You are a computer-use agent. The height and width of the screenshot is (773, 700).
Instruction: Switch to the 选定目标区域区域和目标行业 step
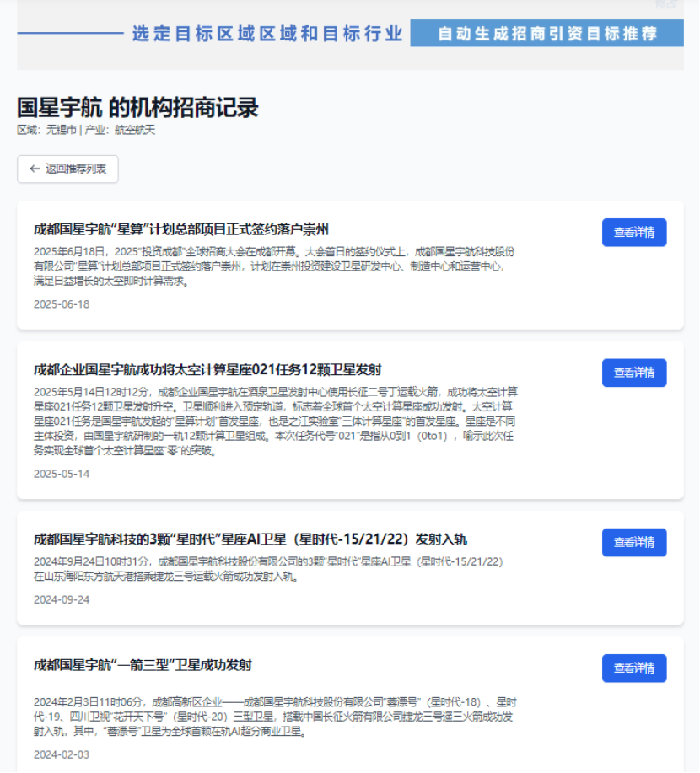pos(267,34)
